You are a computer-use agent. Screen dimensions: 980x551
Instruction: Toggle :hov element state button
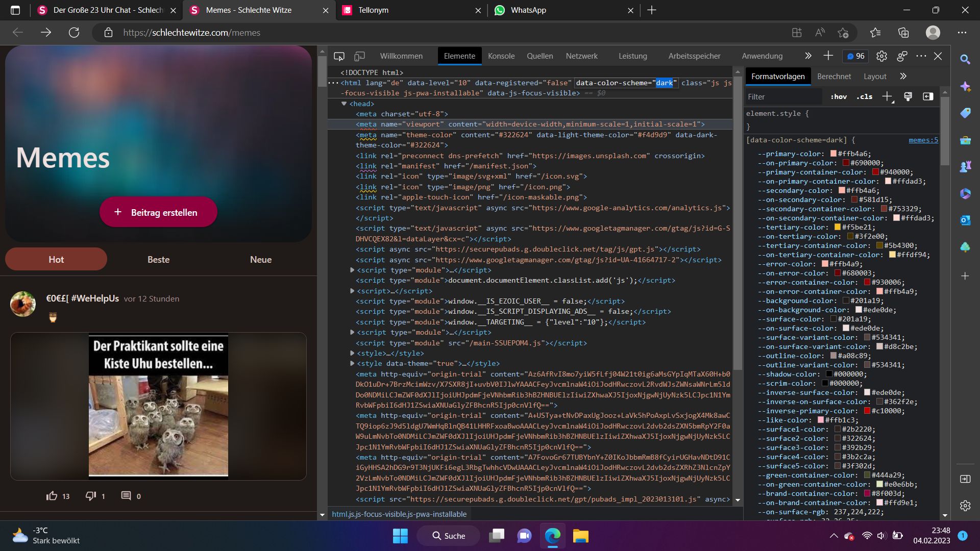[x=839, y=96]
